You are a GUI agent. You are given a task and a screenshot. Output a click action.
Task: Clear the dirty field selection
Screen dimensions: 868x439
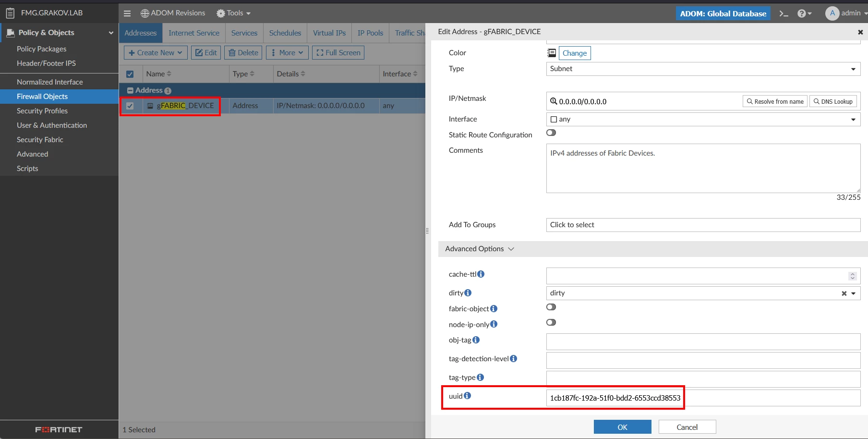[x=844, y=293]
